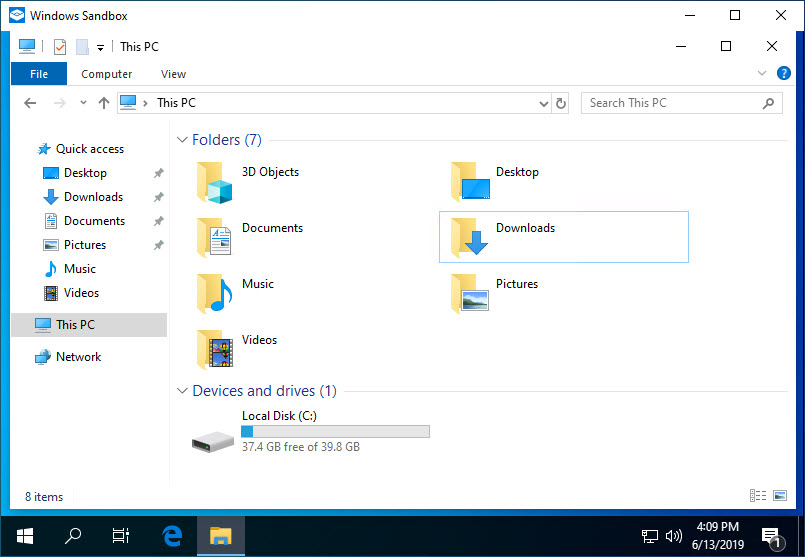
Task: Click the This PC address breadcrumb
Action: click(x=176, y=103)
